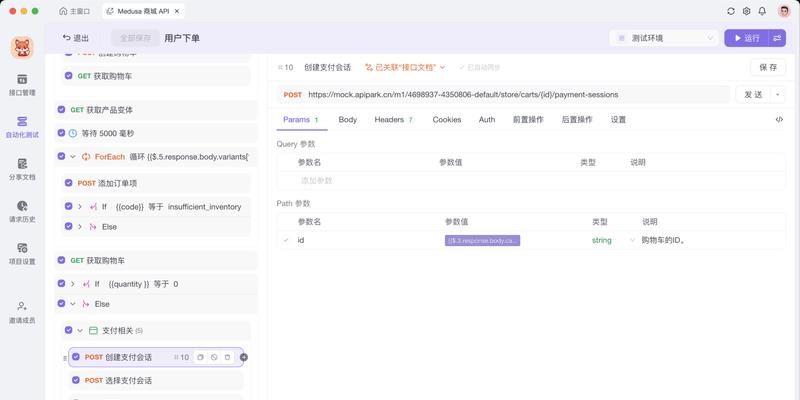Uncheck the POST 创建支付会话 step
This screenshot has height=400, width=800.
click(x=76, y=357)
